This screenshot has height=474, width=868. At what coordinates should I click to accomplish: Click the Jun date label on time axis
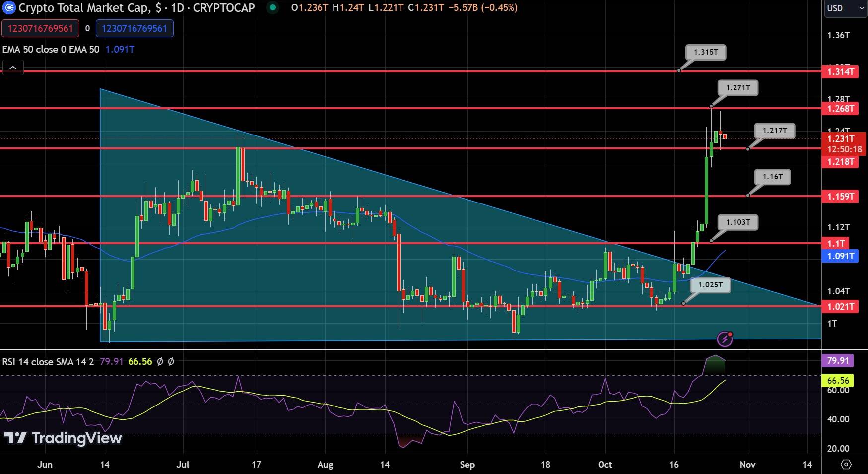(45, 465)
